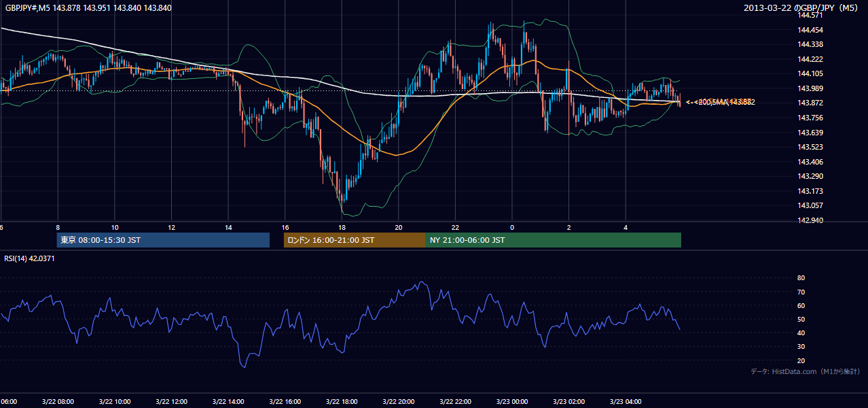The width and height of the screenshot is (868, 408).
Task: Select hour tick 2 below the price chart
Action: [x=569, y=228]
